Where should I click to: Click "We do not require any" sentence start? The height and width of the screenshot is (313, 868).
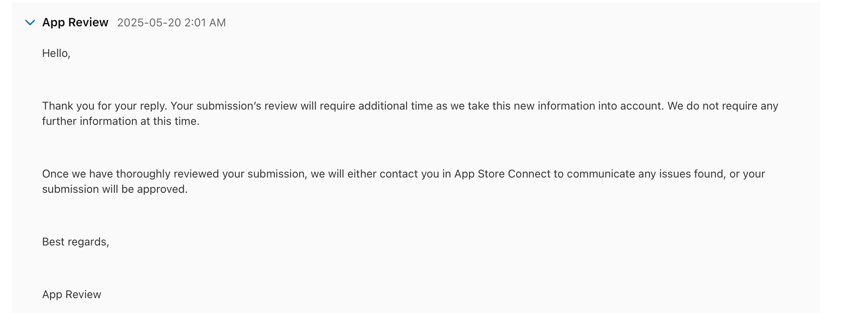coord(723,106)
